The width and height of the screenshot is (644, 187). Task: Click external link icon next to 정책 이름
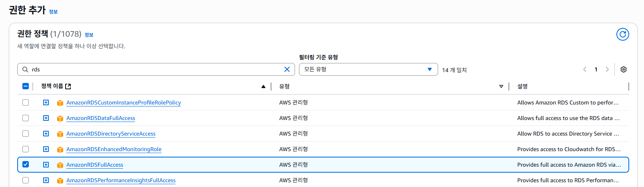pos(68,86)
